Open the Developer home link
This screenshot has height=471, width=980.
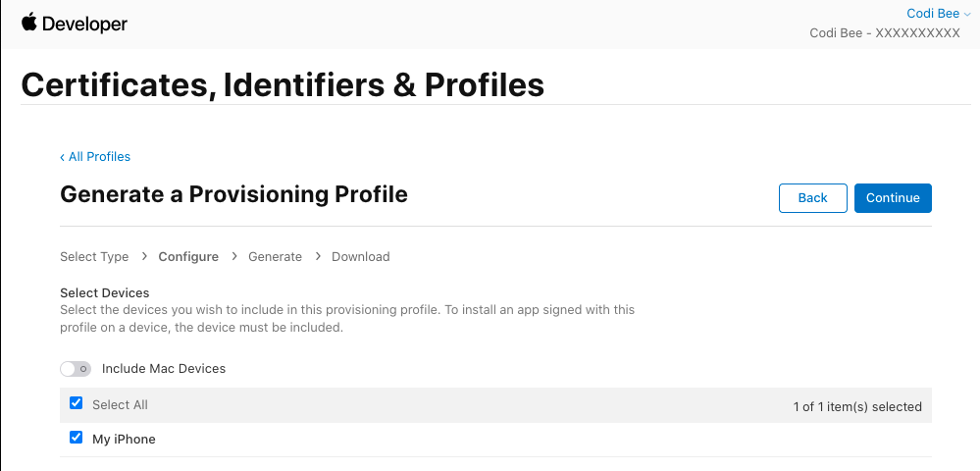point(82,24)
